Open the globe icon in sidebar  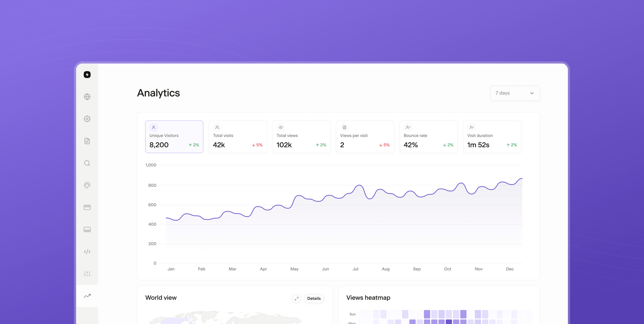(87, 97)
